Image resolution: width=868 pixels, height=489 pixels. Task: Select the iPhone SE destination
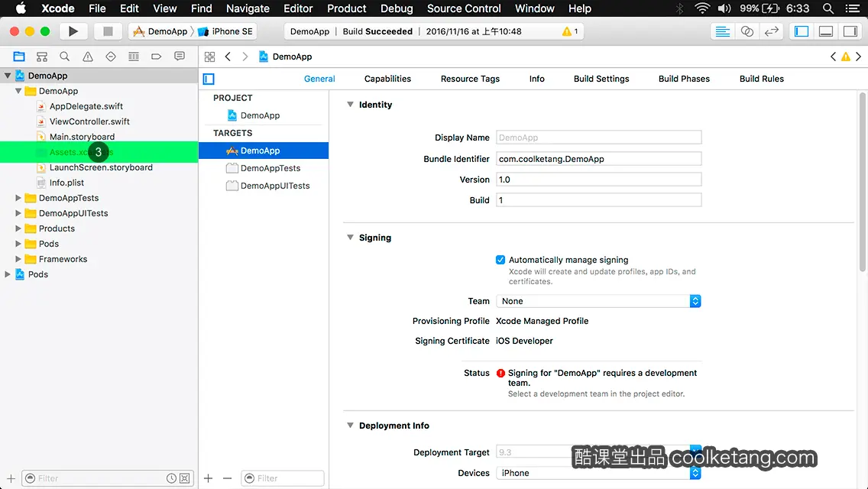tap(225, 31)
